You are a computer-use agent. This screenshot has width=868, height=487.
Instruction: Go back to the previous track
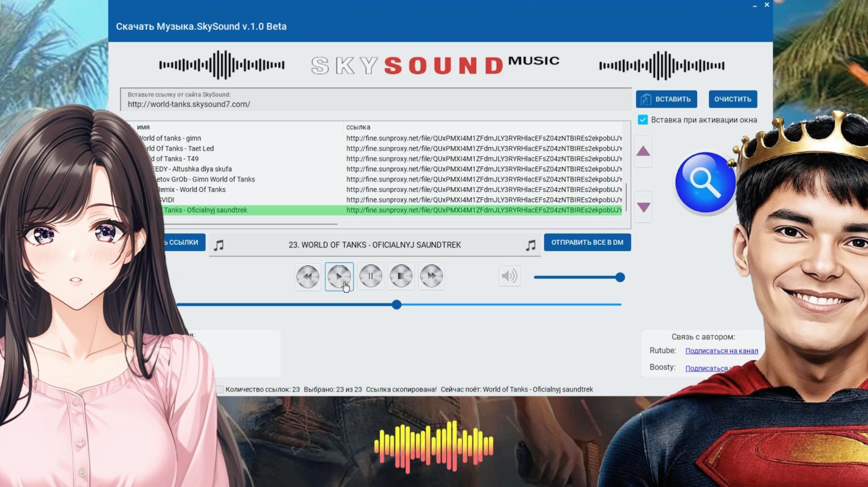click(307, 276)
